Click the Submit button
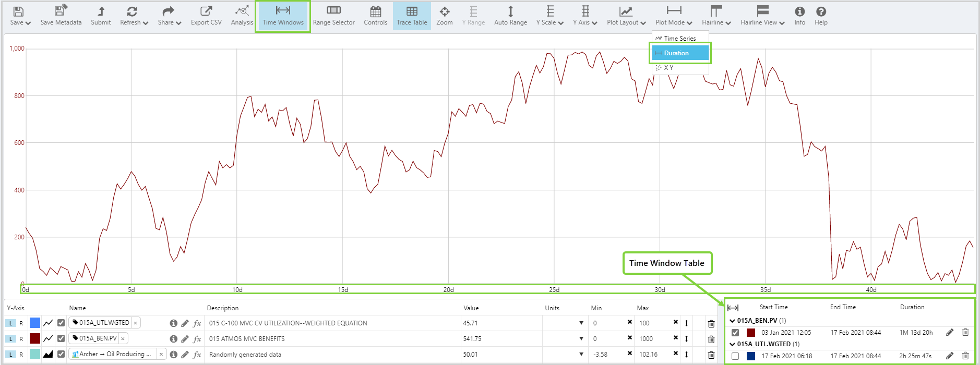Screen dimensions: 980x365 (x=101, y=16)
